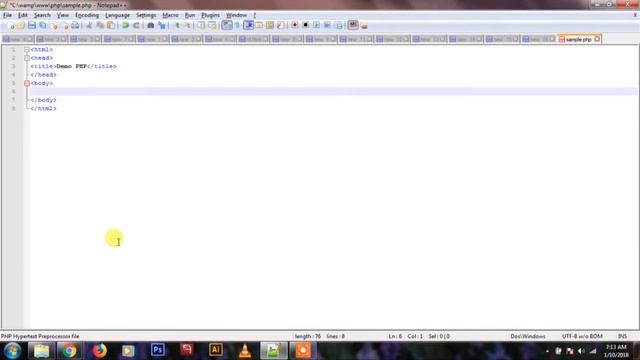Toggle Show All Characters paragraph icon
This screenshot has height=360, width=640.
coord(237,25)
